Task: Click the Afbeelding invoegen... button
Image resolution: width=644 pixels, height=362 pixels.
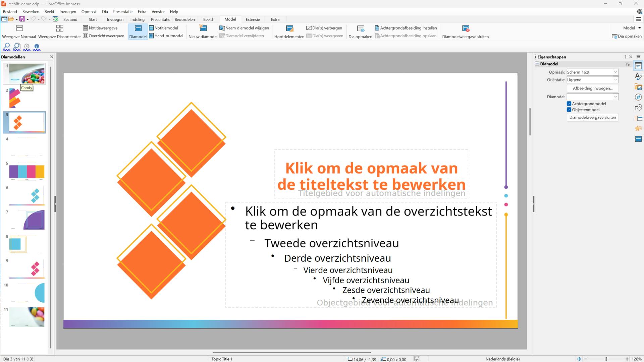Action: (592, 88)
